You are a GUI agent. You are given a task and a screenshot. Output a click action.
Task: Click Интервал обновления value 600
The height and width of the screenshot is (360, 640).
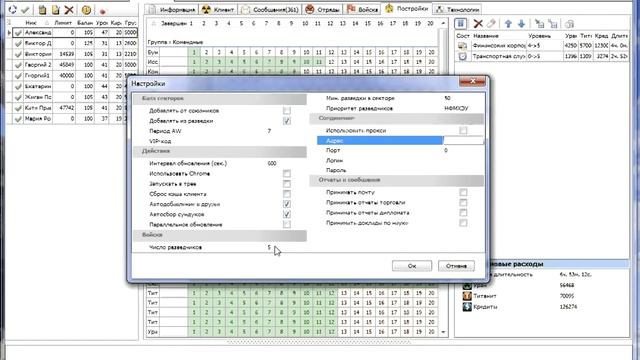(272, 163)
